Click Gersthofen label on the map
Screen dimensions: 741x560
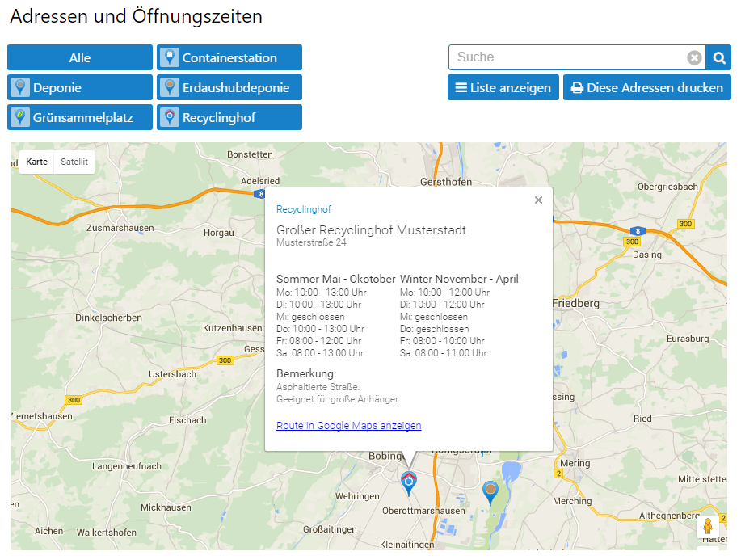click(x=446, y=182)
